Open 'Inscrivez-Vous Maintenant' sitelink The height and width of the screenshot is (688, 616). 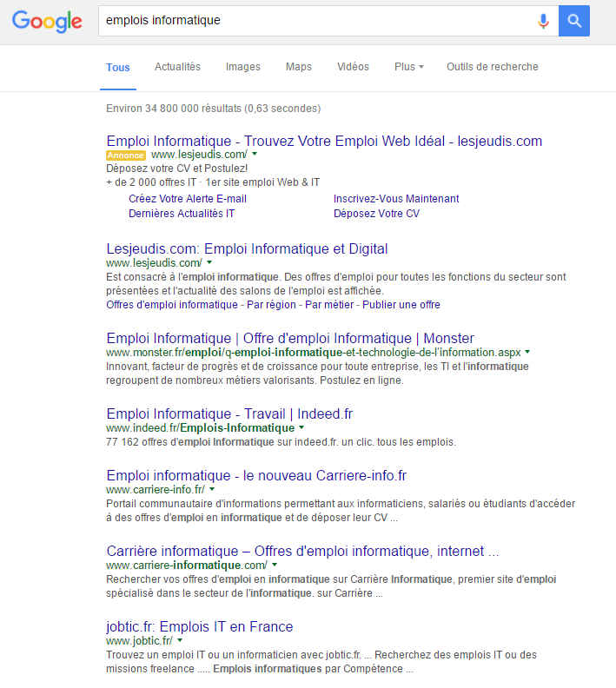[396, 199]
